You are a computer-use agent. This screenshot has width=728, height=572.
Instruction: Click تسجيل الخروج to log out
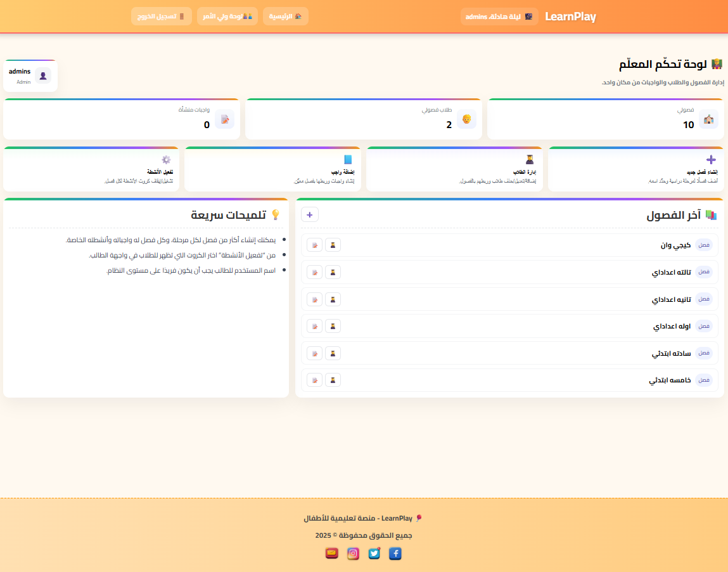[161, 16]
